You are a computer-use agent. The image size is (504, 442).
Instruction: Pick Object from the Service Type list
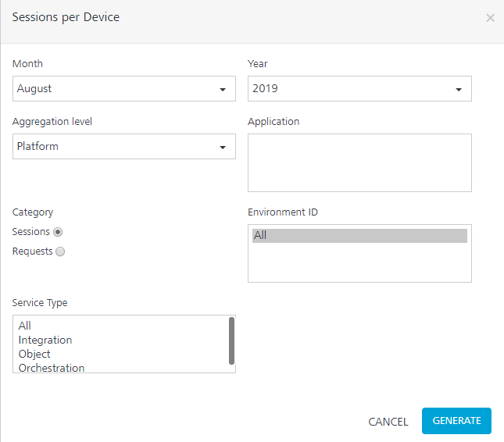(35, 354)
